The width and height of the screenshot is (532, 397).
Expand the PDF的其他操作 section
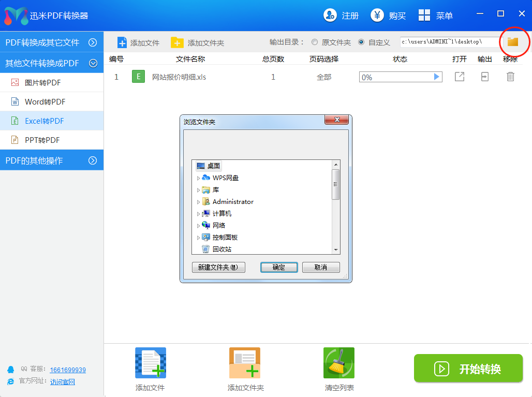coord(93,160)
